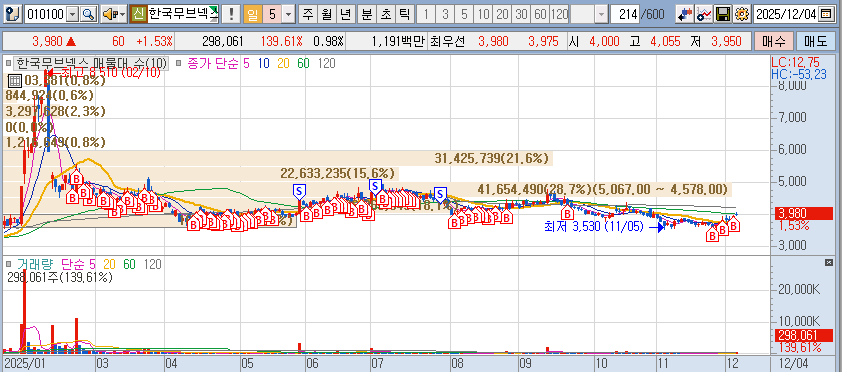This screenshot has width=842, height=372.
Task: Click the candle compare chart icon
Action: pos(684,14)
